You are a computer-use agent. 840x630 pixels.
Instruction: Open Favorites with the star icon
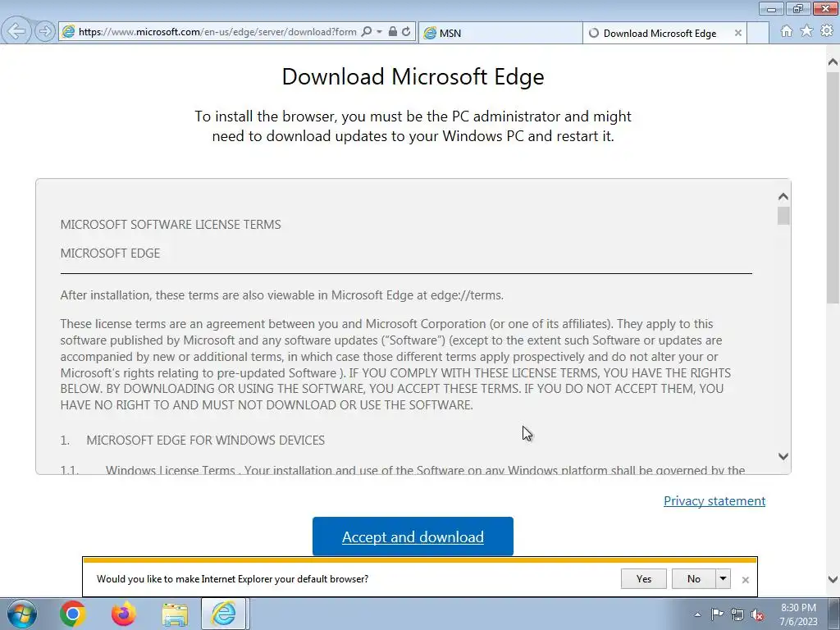807,31
